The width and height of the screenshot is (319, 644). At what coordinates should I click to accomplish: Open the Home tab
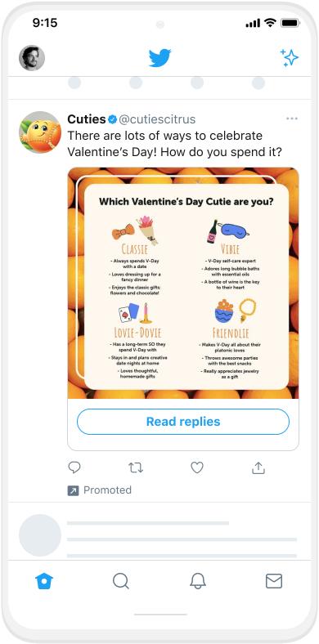(x=44, y=581)
